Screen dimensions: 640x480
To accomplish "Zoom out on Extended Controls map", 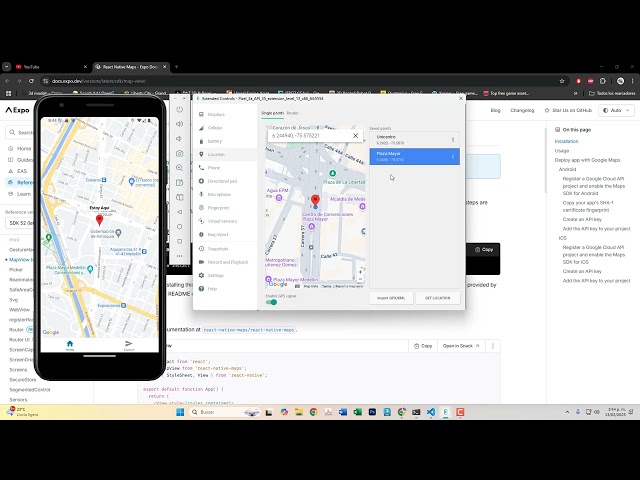I will (x=360, y=279).
